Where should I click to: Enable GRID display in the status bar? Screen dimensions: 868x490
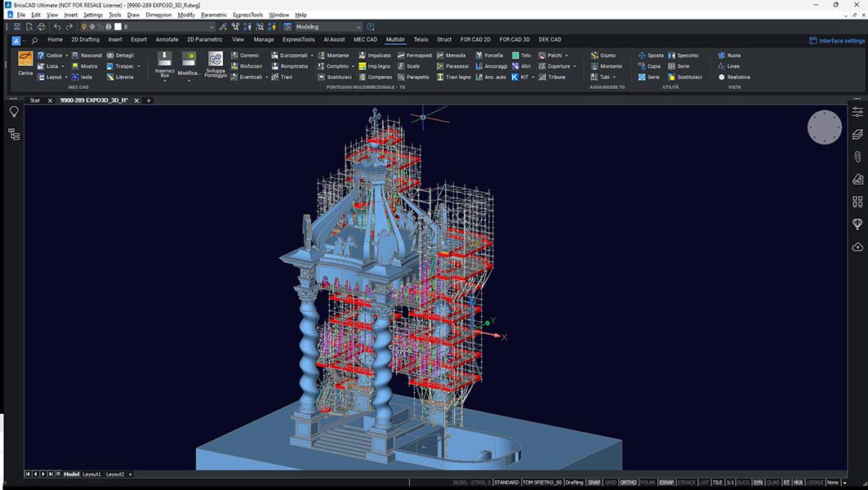click(611, 482)
